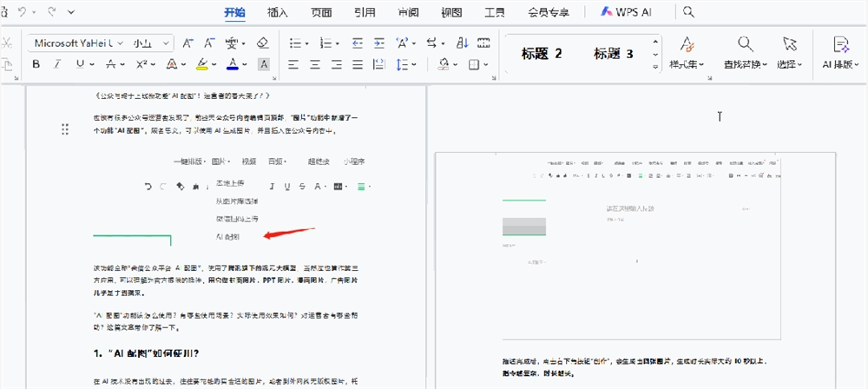Open the 样式集 style set icon
This screenshot has width=868, height=389.
[687, 43]
